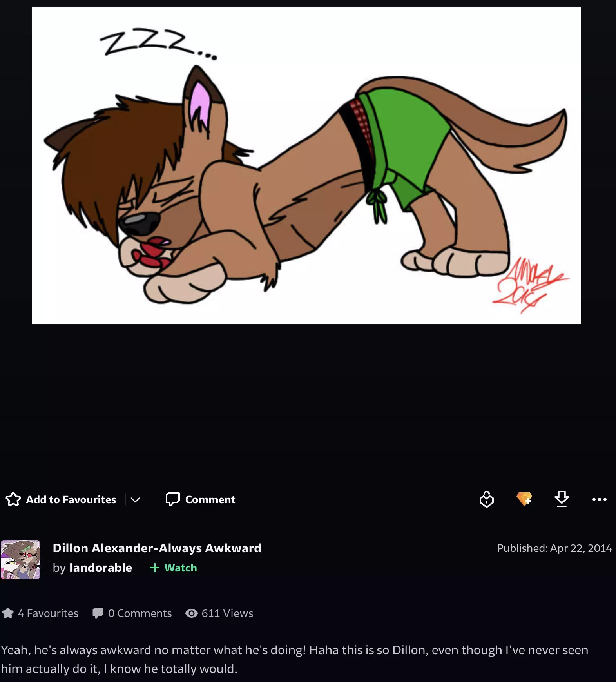This screenshot has width=616, height=682.
Task: Toggle Watch for artist landorable
Action: [173, 568]
